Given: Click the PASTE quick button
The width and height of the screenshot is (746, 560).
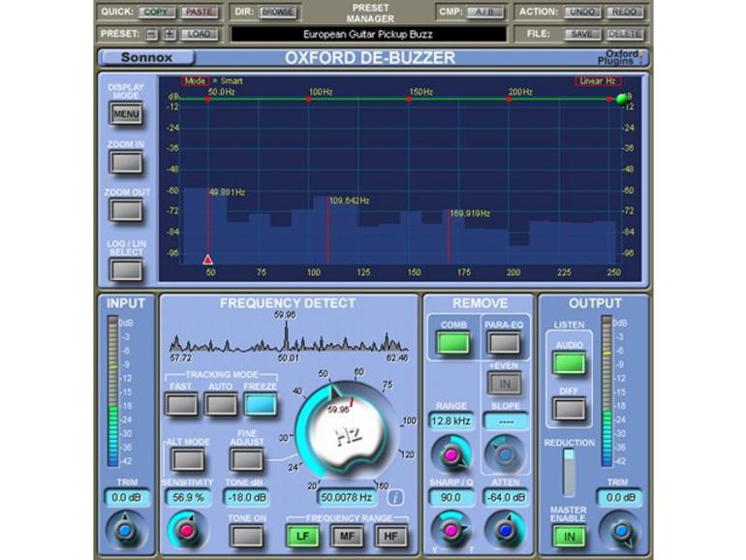Looking at the screenshot, I should (x=199, y=12).
